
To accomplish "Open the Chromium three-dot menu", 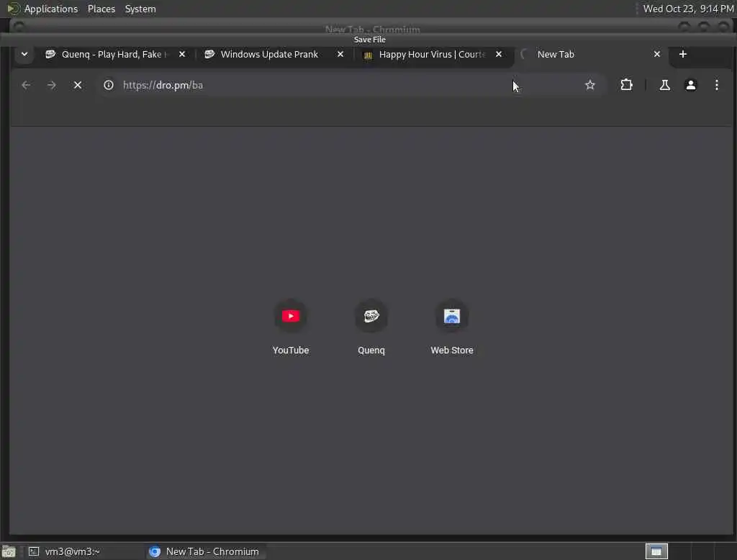I will (717, 85).
